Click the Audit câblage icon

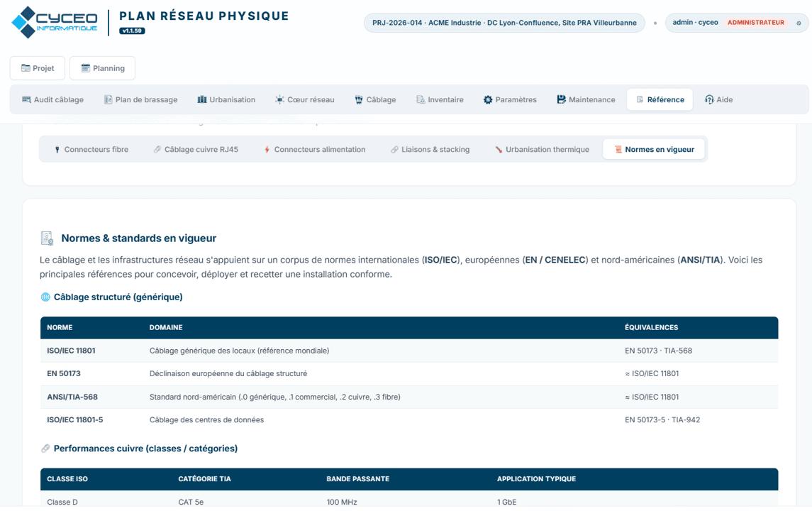coord(26,99)
